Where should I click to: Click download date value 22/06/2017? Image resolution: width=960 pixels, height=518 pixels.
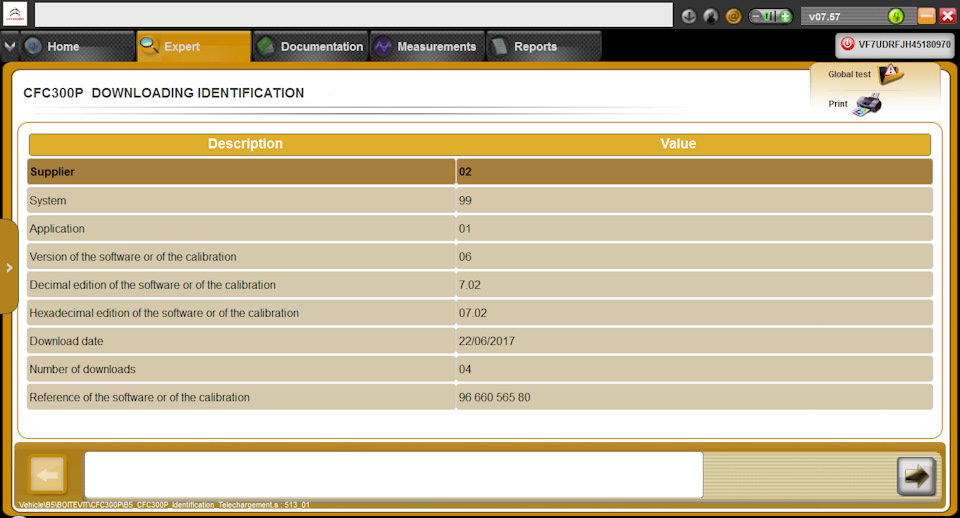pyautogui.click(x=487, y=341)
